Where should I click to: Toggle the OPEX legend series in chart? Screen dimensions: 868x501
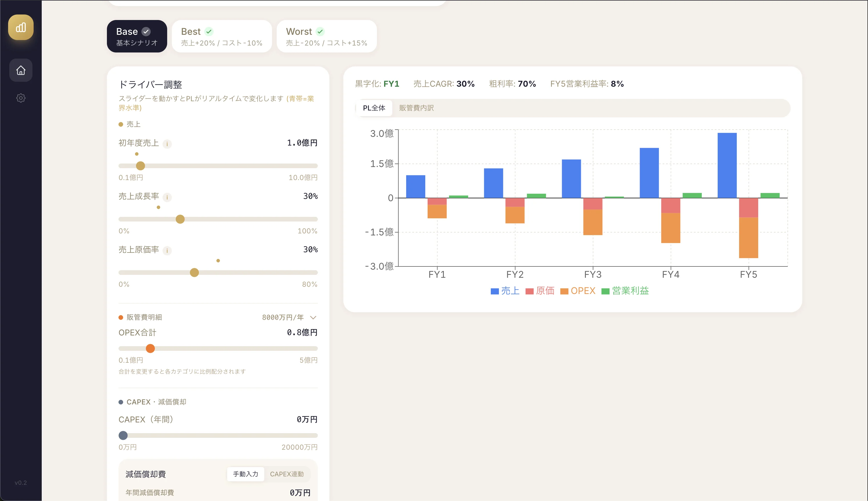click(578, 291)
